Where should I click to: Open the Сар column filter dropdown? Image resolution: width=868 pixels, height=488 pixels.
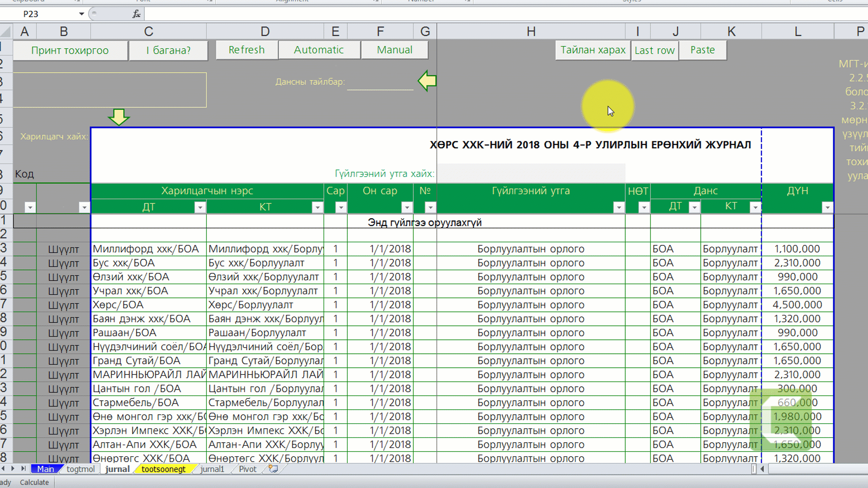pyautogui.click(x=341, y=207)
